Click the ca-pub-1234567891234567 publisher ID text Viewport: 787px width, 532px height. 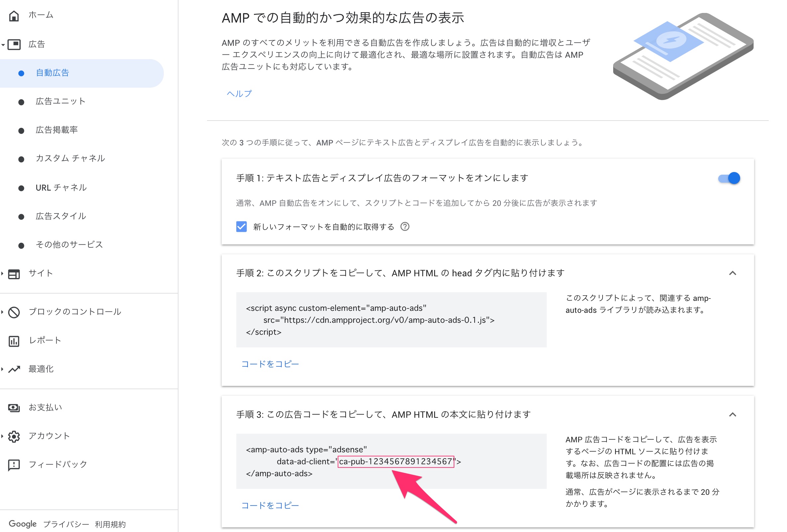(x=395, y=462)
